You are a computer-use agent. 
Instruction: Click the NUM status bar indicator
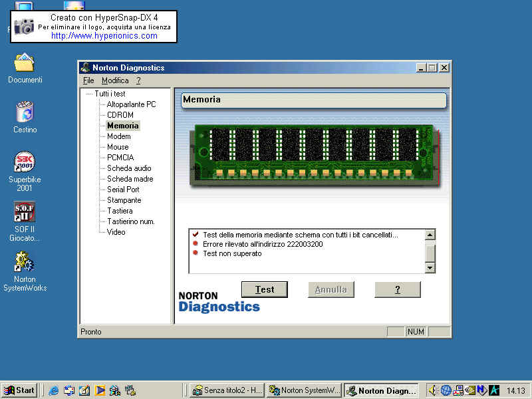(416, 331)
